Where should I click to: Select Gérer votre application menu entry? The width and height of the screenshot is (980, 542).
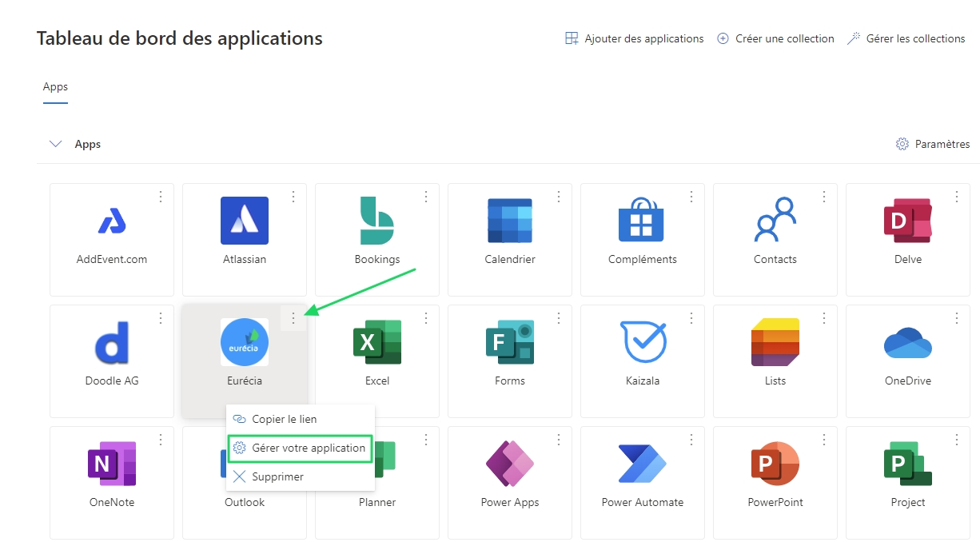click(x=300, y=448)
